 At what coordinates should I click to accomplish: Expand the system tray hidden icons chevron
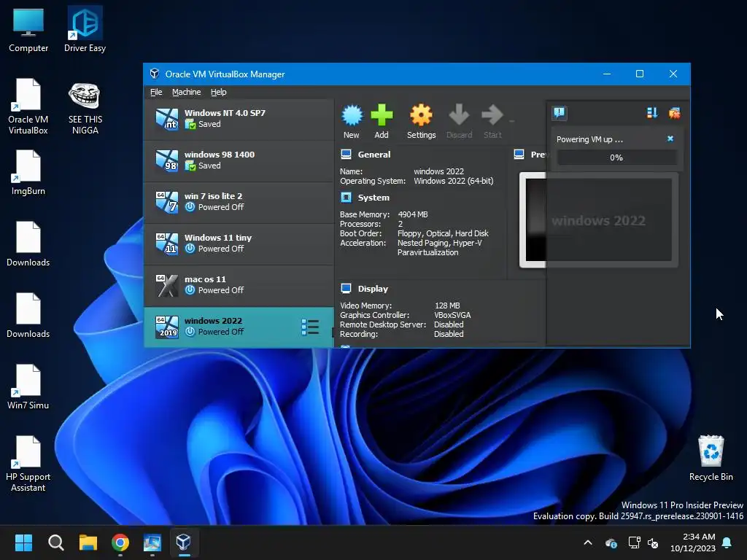point(588,542)
